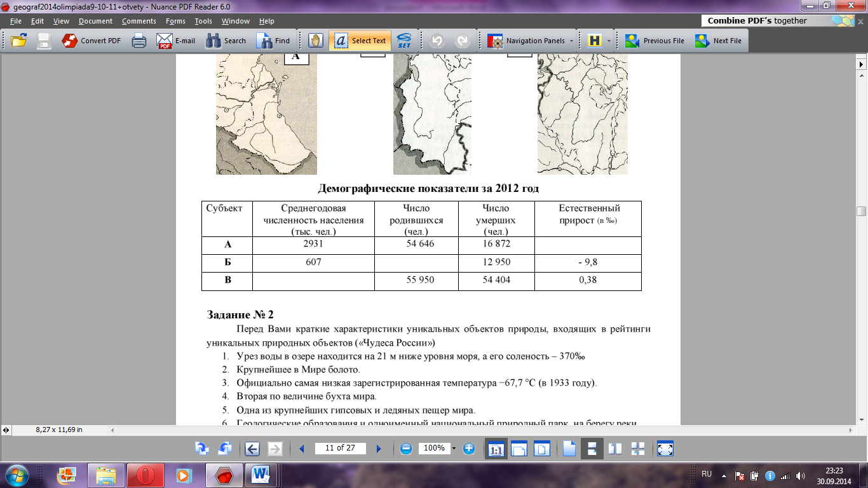
Task: Click the yellow Highlight tool icon
Action: point(595,41)
